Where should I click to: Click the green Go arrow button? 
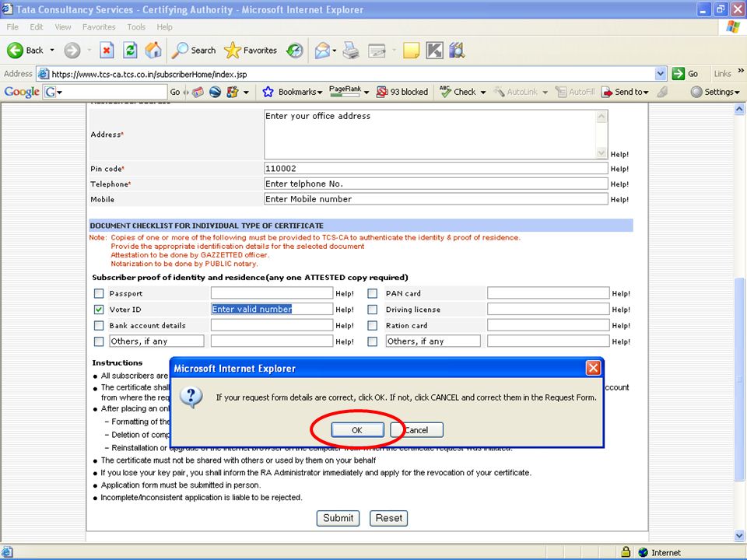point(678,74)
